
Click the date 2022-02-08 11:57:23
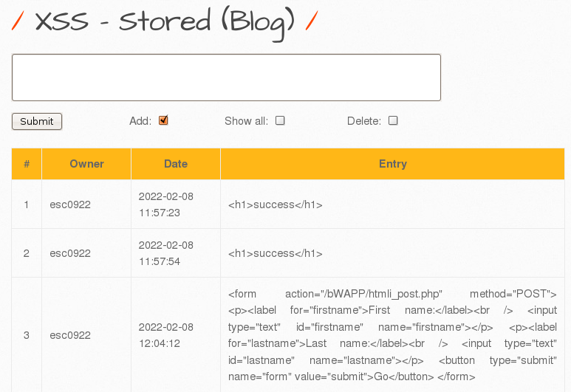[x=166, y=204]
